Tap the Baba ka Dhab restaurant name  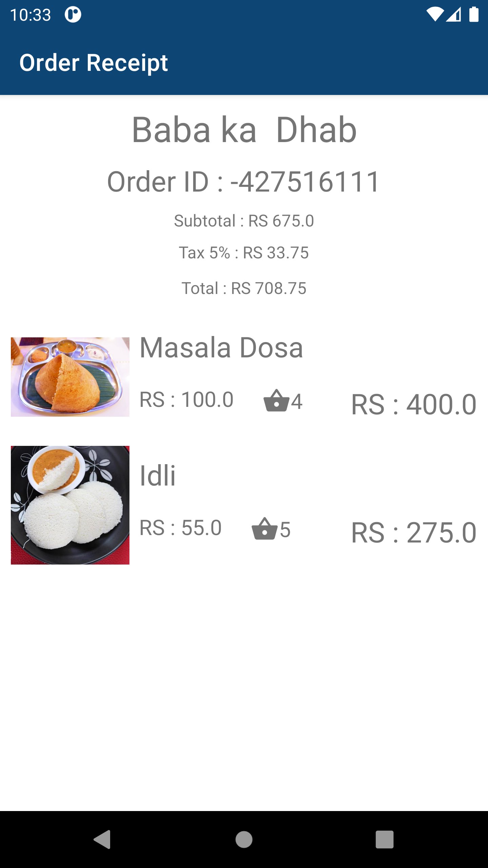[x=244, y=130]
